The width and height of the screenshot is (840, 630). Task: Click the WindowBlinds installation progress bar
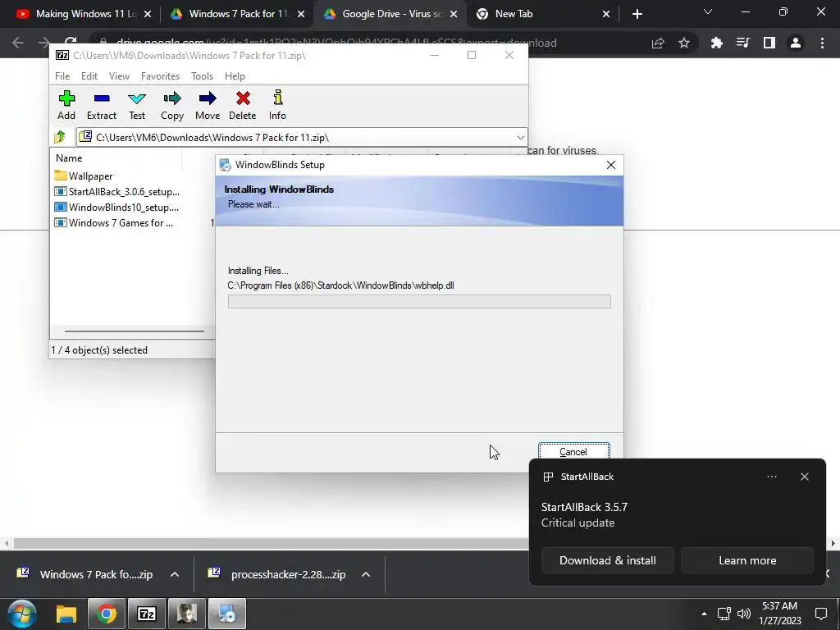click(x=419, y=301)
